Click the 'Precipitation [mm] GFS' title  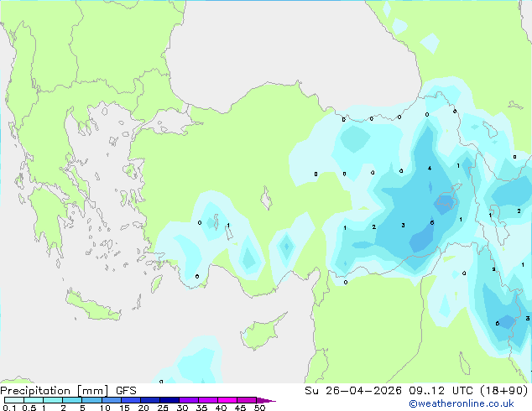(x=68, y=391)
